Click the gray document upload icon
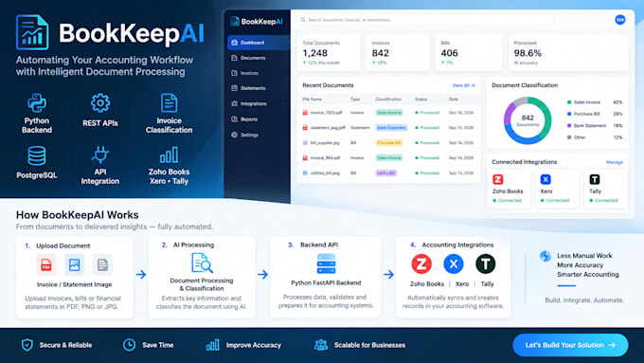Image resolution: width=644 pixels, height=363 pixels. click(x=102, y=264)
